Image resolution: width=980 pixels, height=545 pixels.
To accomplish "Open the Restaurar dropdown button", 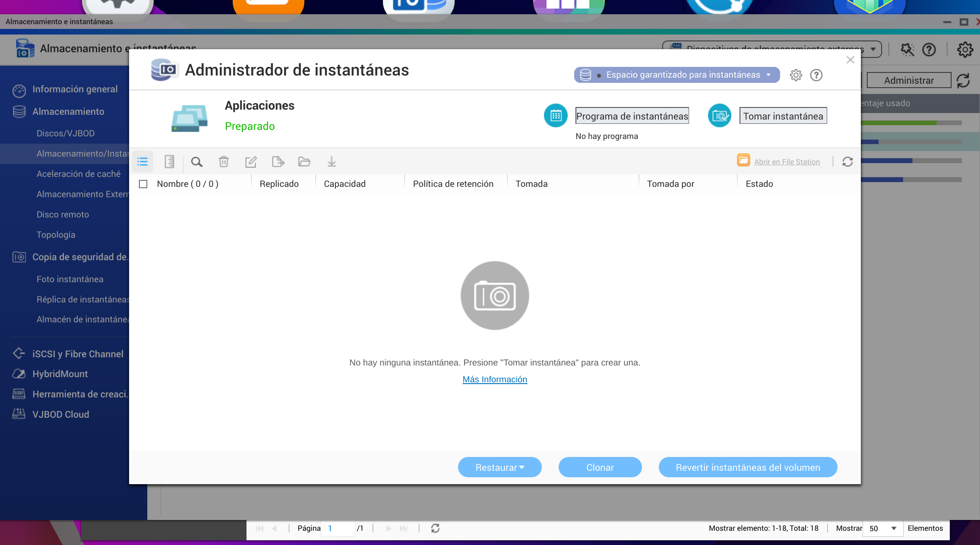I will click(499, 467).
